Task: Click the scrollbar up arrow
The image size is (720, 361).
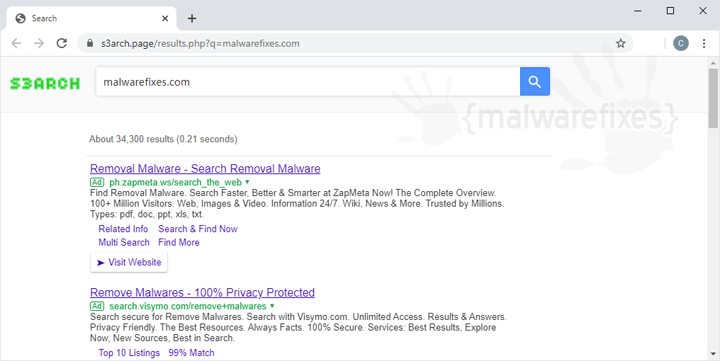Action: [x=713, y=63]
